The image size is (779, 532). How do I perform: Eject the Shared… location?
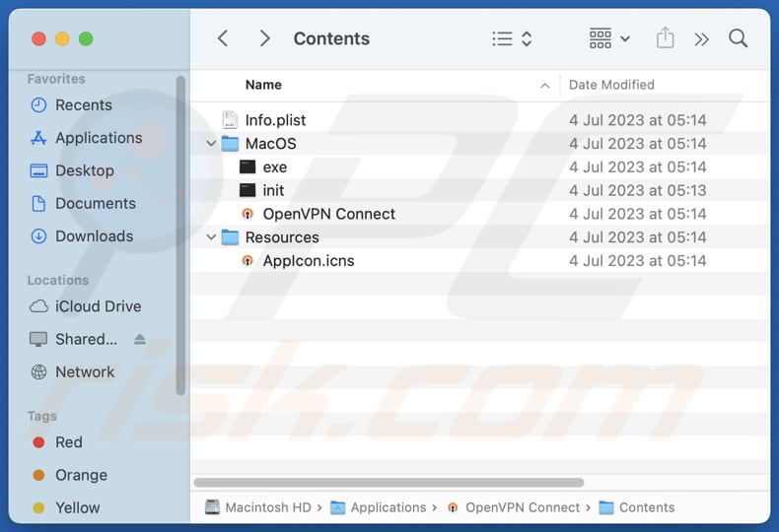coord(140,340)
